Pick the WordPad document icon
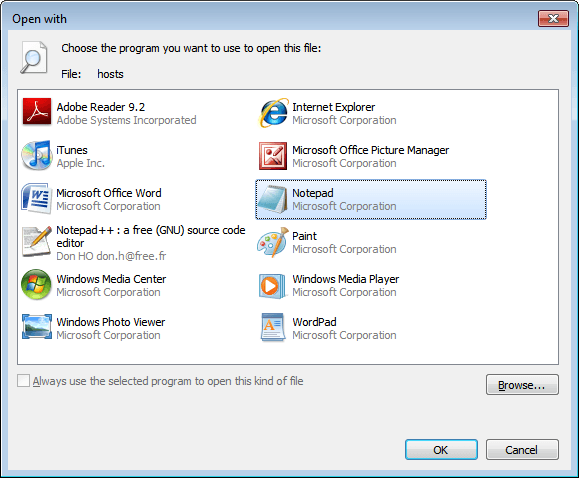The image size is (579, 478). click(x=273, y=327)
